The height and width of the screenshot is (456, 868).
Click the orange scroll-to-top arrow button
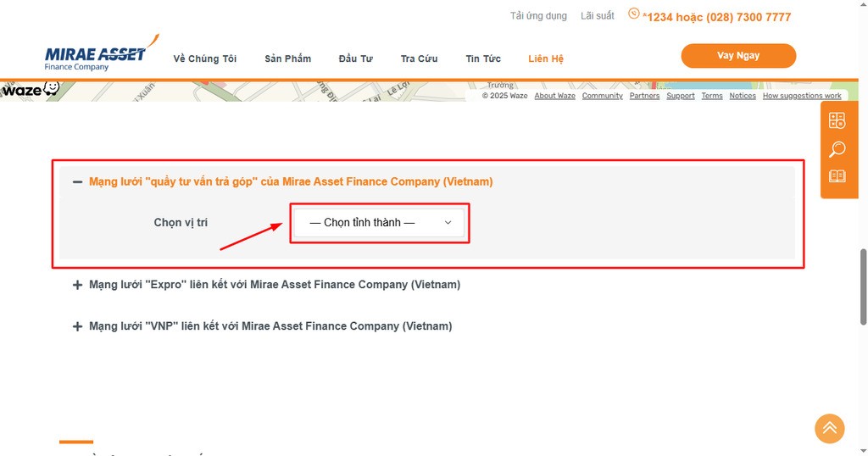tap(829, 428)
